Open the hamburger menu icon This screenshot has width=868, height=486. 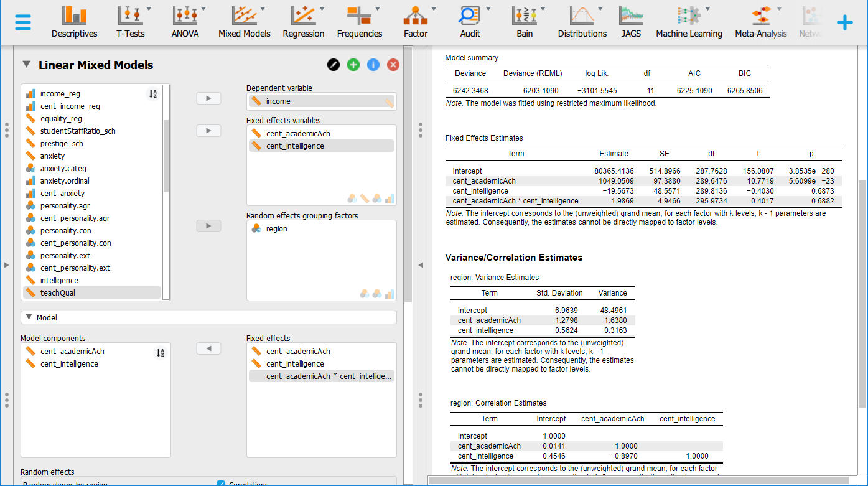23,21
